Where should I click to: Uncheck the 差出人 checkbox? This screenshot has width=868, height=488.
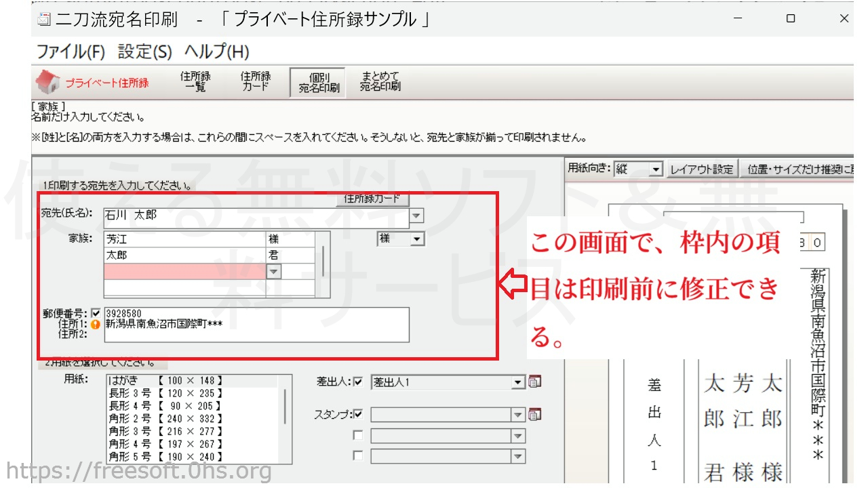(x=358, y=382)
